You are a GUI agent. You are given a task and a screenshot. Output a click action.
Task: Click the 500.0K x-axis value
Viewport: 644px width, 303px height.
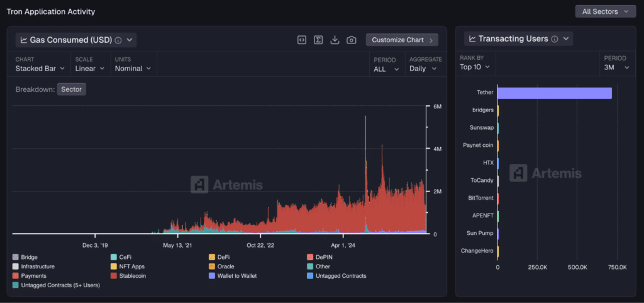pos(577,267)
